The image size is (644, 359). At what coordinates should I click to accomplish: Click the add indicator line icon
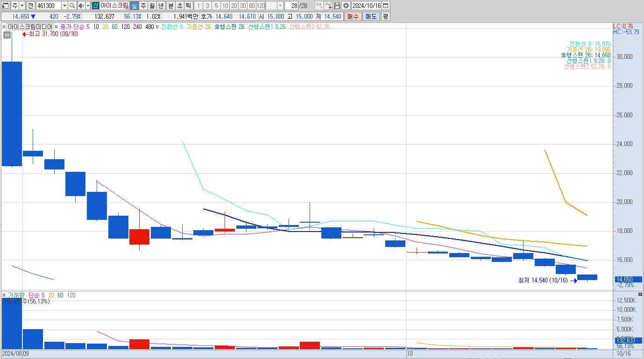point(328,6)
